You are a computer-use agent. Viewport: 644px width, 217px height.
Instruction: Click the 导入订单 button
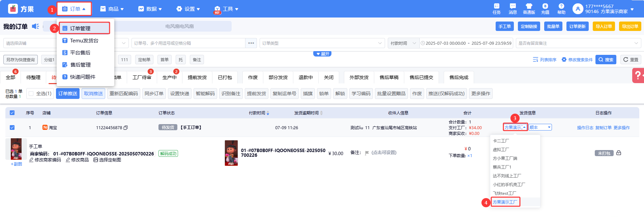[x=604, y=26]
